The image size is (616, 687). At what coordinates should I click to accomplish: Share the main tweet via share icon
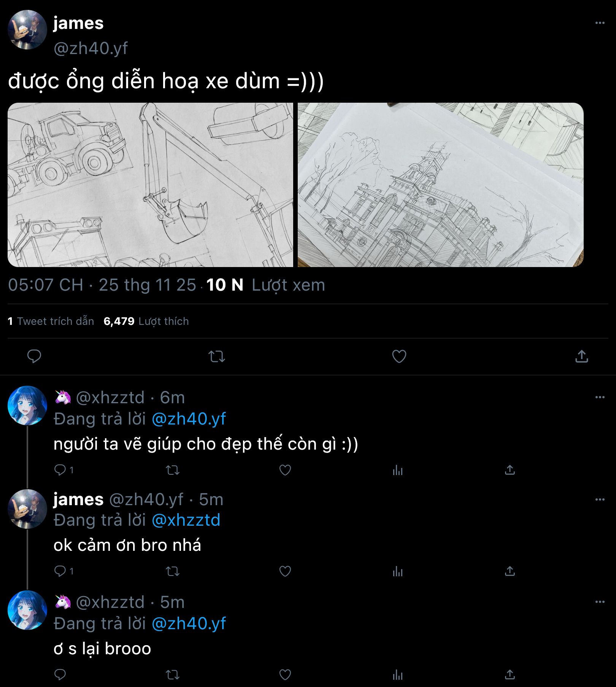click(581, 356)
